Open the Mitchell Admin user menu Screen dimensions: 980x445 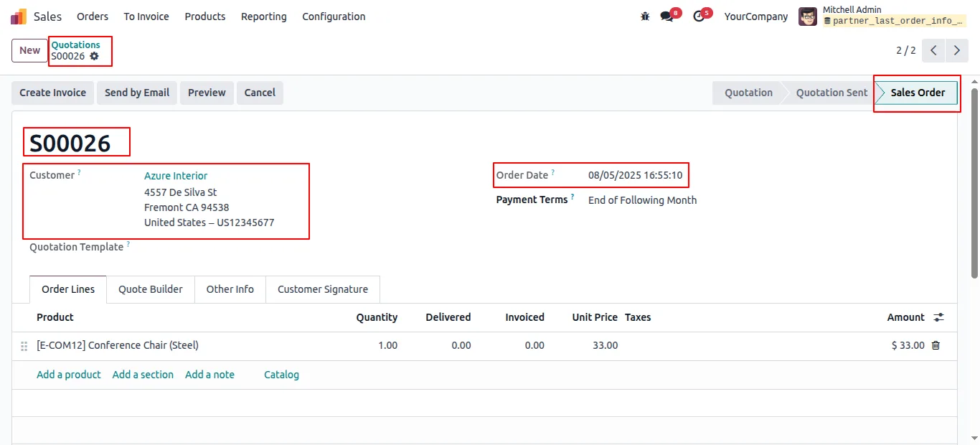pos(882,16)
